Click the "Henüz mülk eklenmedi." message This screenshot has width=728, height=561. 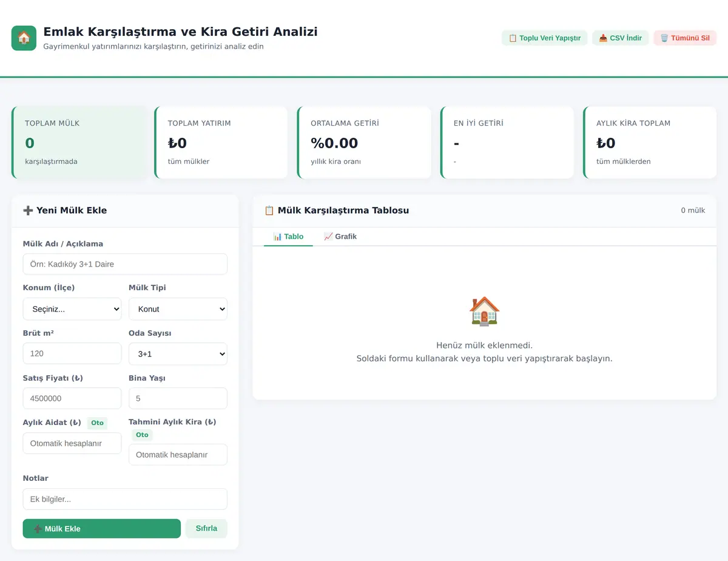point(484,345)
